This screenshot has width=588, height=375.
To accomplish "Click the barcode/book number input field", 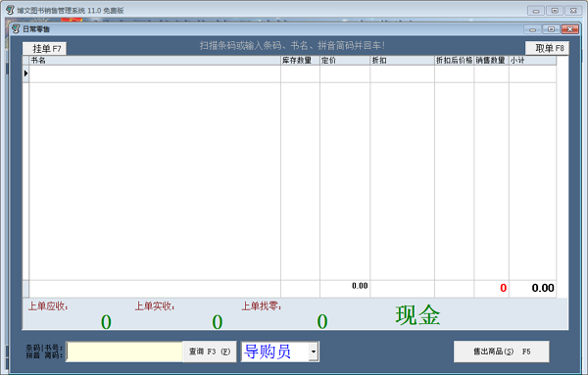I will 124,352.
